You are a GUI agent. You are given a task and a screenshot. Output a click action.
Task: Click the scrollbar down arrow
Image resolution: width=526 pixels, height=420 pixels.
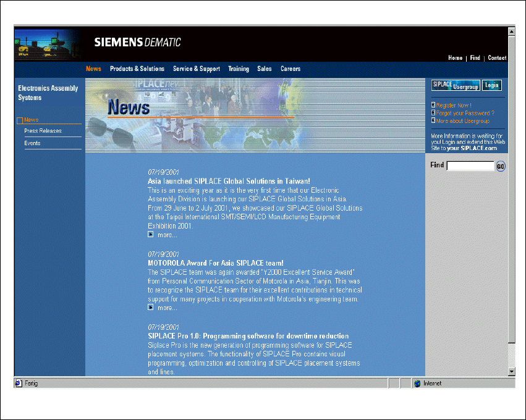click(x=512, y=371)
